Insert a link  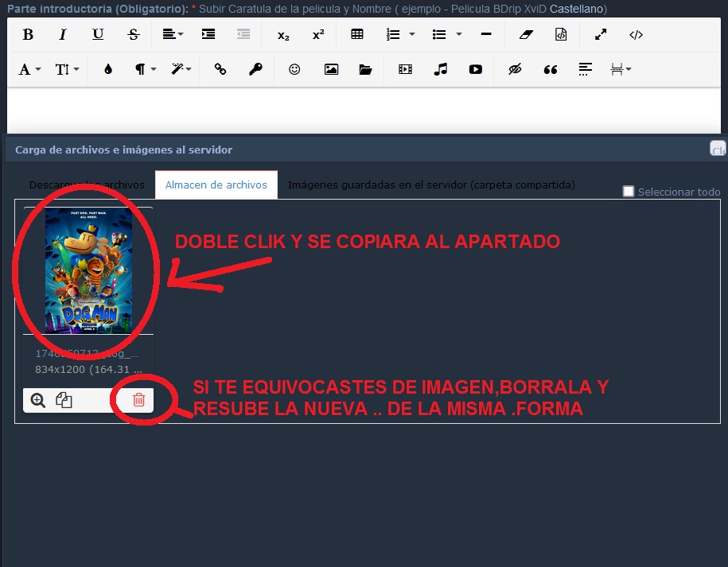click(x=220, y=70)
